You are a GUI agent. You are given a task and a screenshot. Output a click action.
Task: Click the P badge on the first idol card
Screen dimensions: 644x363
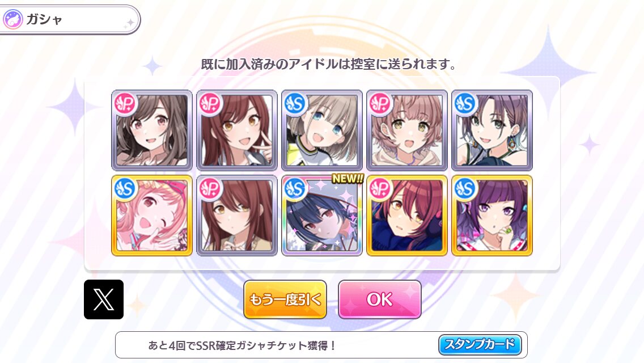125,104
